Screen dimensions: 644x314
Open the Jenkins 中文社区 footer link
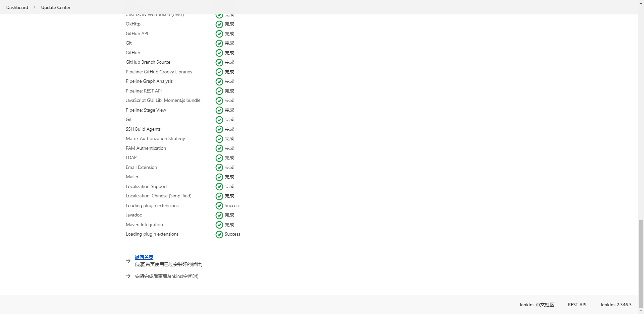pos(536,305)
